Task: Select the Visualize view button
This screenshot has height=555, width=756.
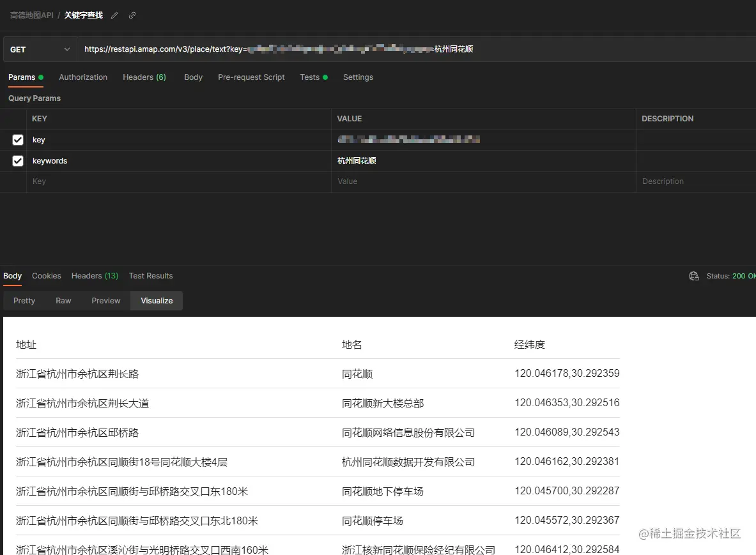Action: click(156, 301)
